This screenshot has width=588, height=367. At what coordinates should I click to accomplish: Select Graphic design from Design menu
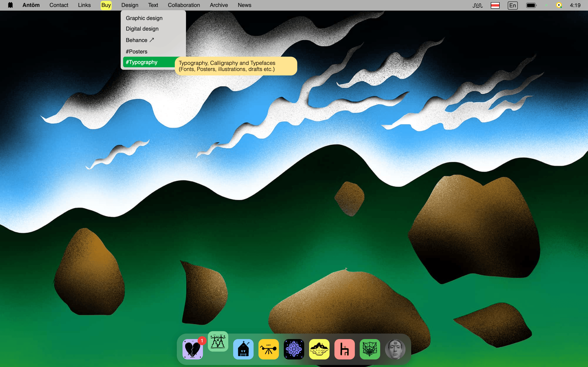(144, 18)
